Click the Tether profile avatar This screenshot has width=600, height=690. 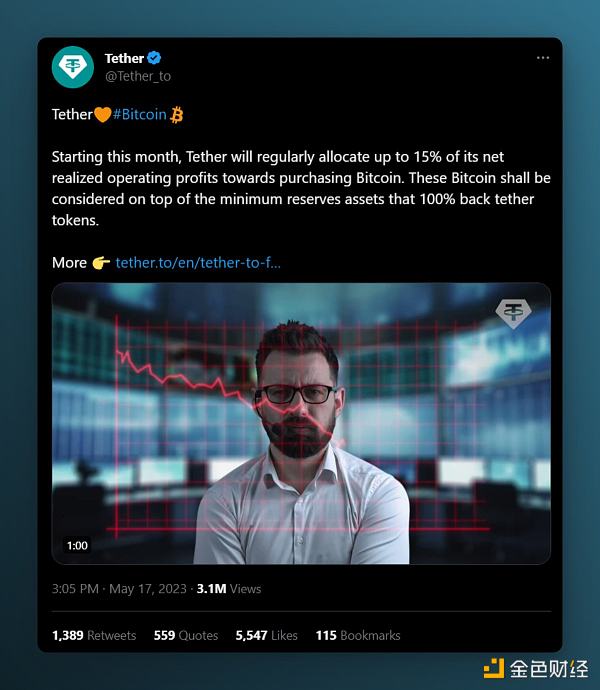coord(73,67)
